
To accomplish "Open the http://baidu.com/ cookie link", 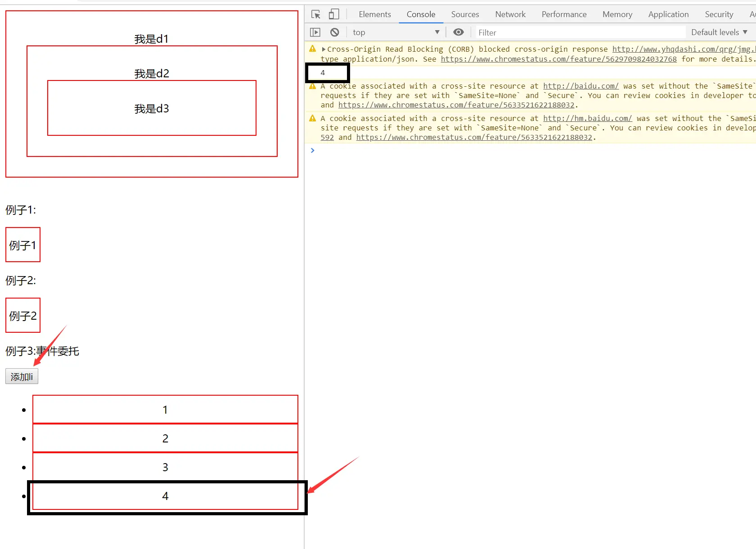I will tap(581, 86).
